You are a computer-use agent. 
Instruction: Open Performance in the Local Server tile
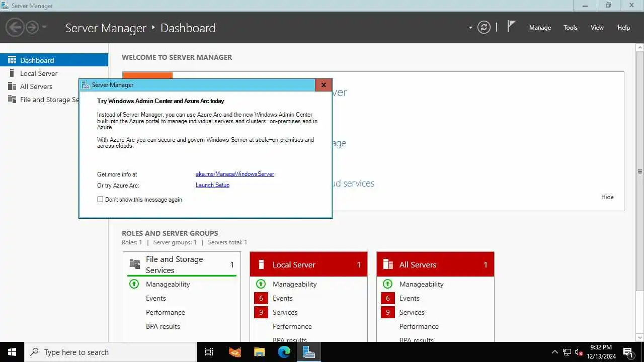(292, 326)
